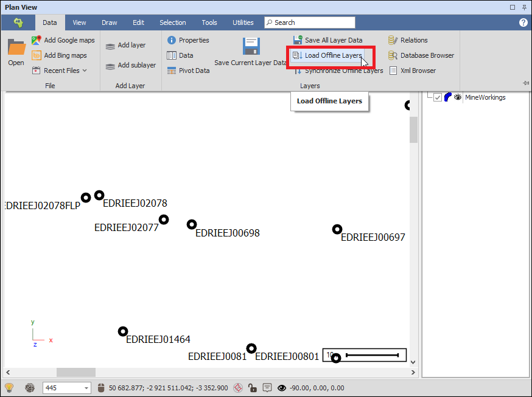The image size is (532, 397).
Task: Toggle MineWorkings layer visibility eye
Action: pos(458,97)
